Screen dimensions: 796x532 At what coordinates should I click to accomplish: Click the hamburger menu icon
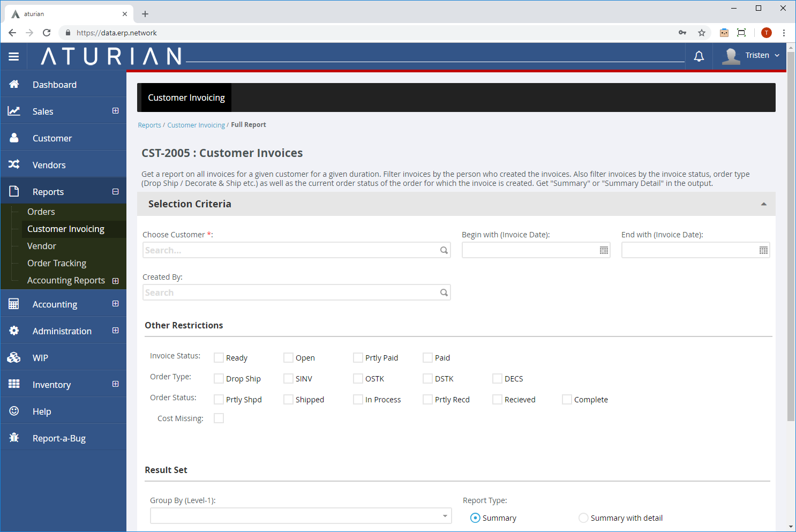pos(14,56)
